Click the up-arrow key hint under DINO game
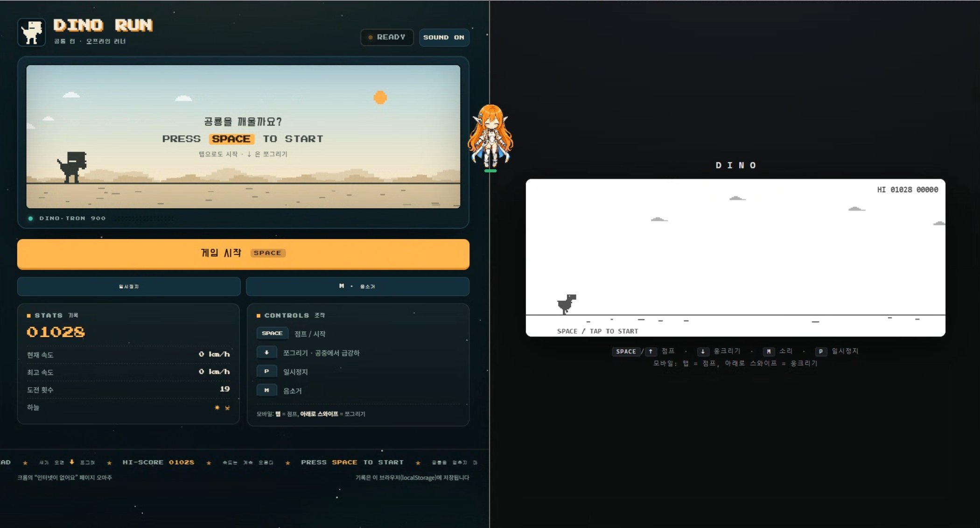The height and width of the screenshot is (528, 980). pos(651,352)
